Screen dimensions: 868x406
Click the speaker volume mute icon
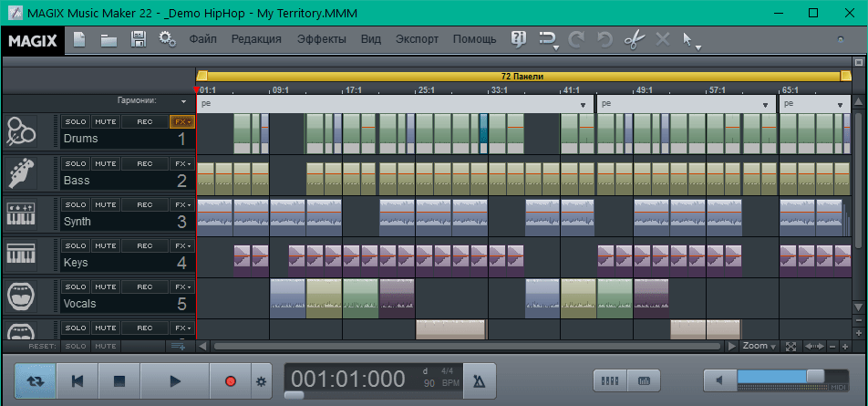coord(719,380)
